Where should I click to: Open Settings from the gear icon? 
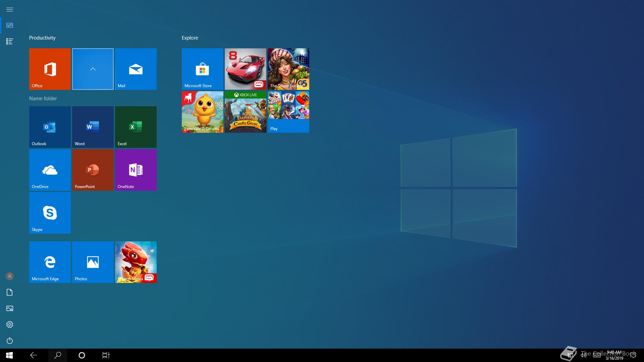tap(10, 324)
